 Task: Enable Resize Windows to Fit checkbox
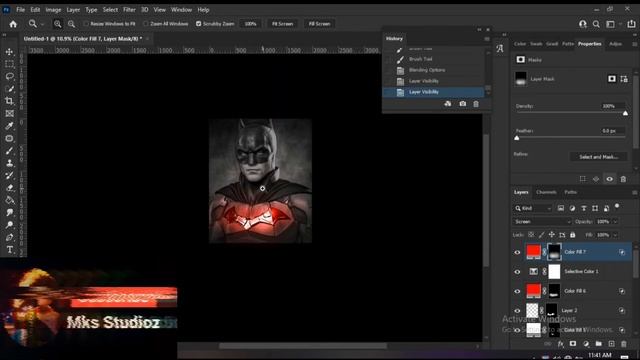[86, 24]
